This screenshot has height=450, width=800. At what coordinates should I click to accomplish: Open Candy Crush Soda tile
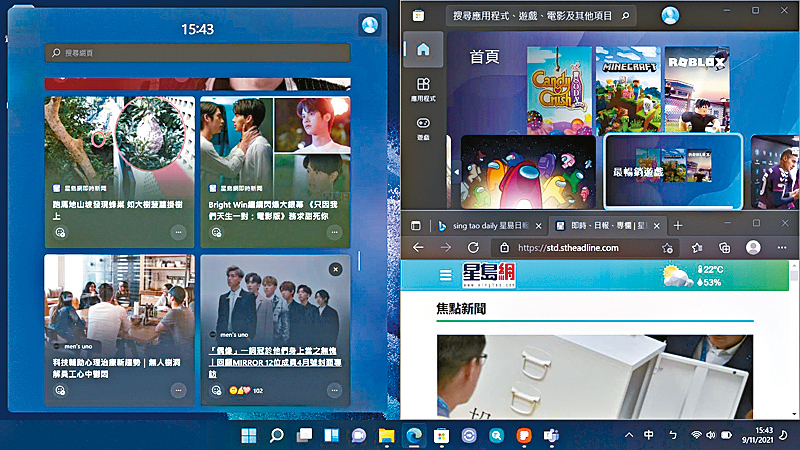coord(559,90)
